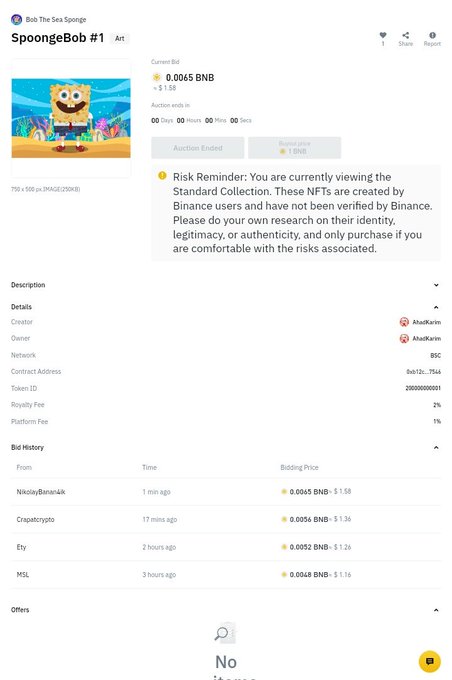Open Bob The Sea Sponge collection link
Viewport: 452px width, 680px height.
tap(56, 20)
